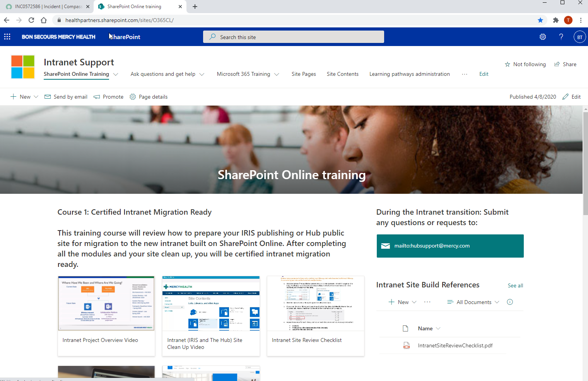
Task: Click Edit page button with pencil icon
Action: pyautogui.click(x=571, y=97)
